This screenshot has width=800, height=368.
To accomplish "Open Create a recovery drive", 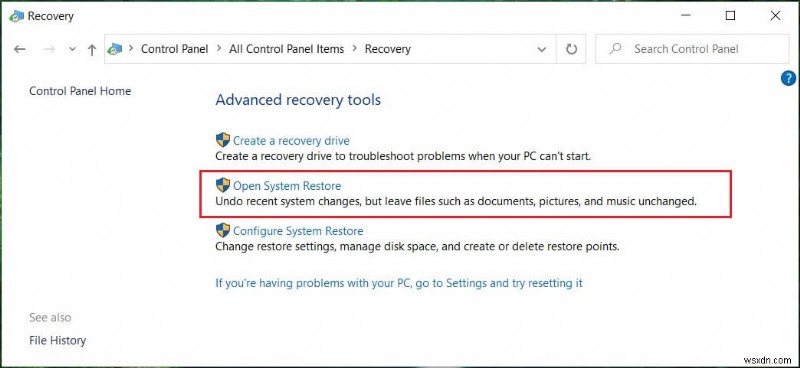I will [x=291, y=141].
